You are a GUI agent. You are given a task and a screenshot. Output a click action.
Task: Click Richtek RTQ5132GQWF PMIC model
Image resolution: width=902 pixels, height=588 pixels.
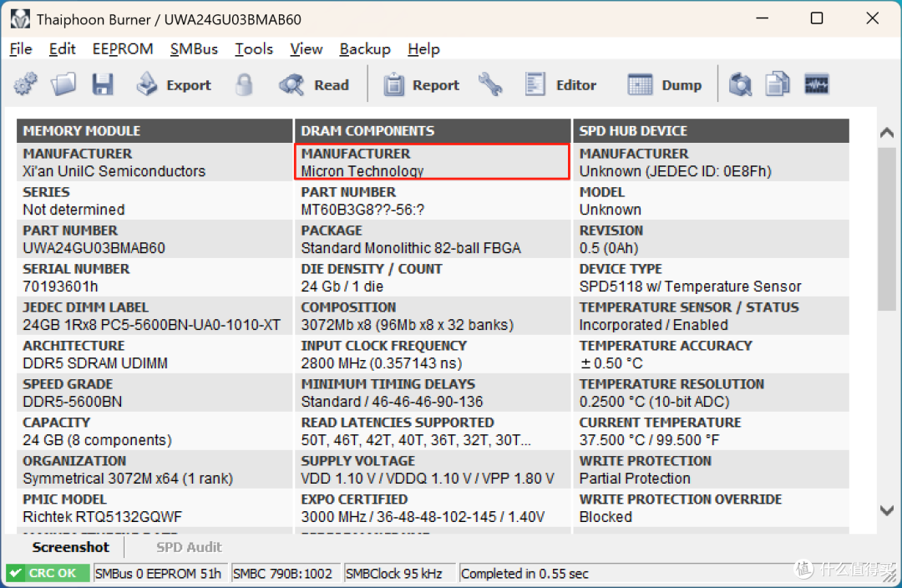point(103,517)
